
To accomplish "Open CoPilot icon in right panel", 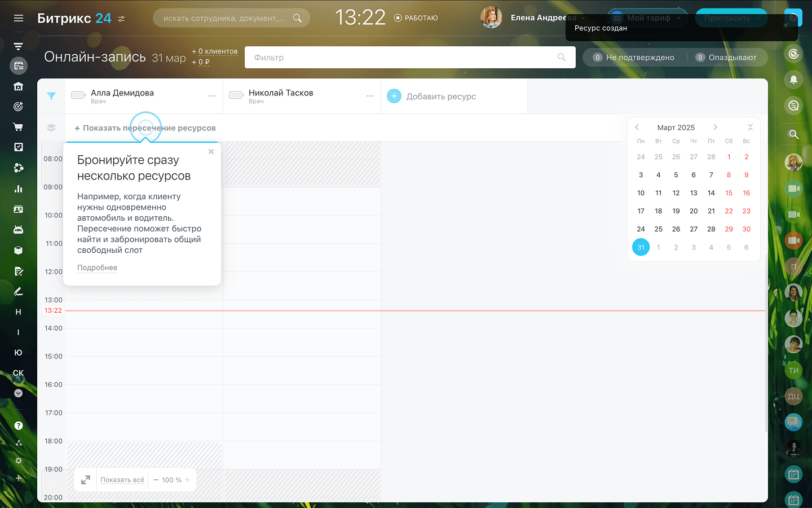I will [x=793, y=54].
